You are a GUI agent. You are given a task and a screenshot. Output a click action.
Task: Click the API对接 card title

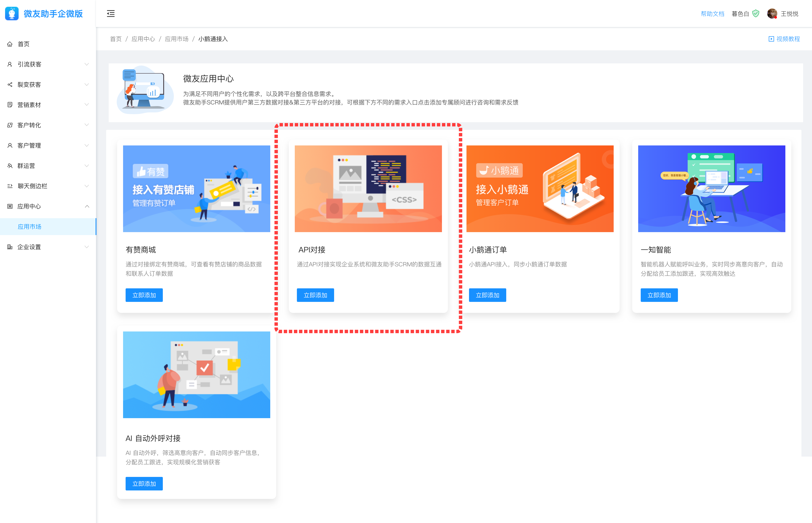312,250
